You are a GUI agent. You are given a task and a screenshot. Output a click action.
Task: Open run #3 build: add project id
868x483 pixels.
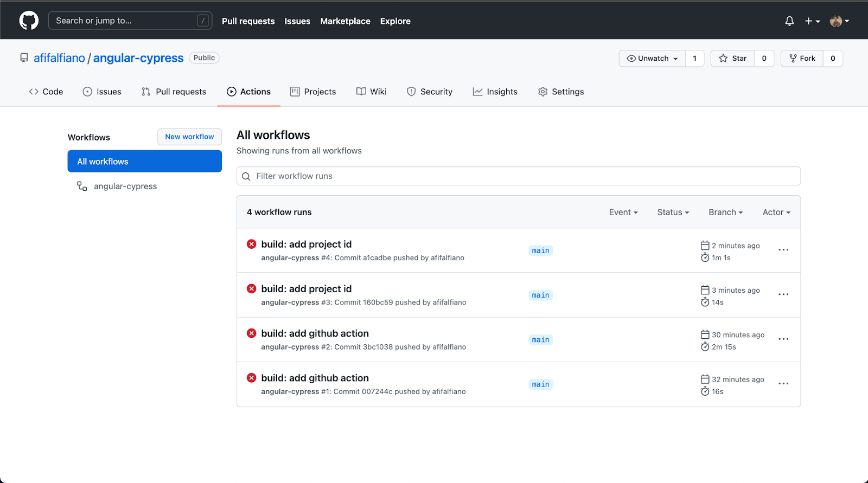[307, 288]
